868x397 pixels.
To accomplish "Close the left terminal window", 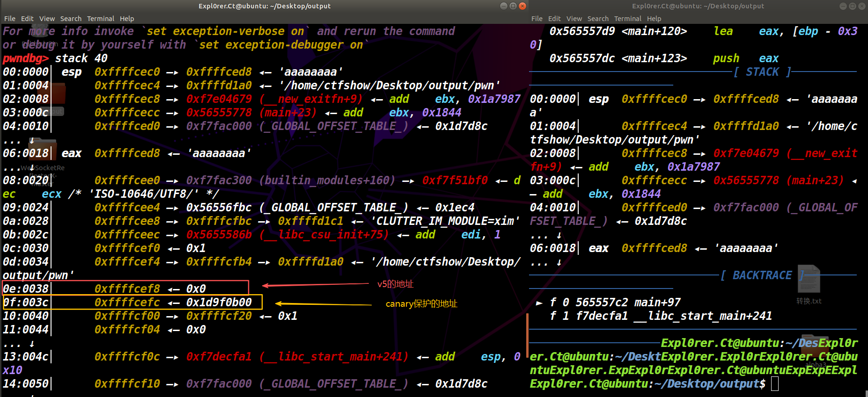I will click(x=522, y=6).
